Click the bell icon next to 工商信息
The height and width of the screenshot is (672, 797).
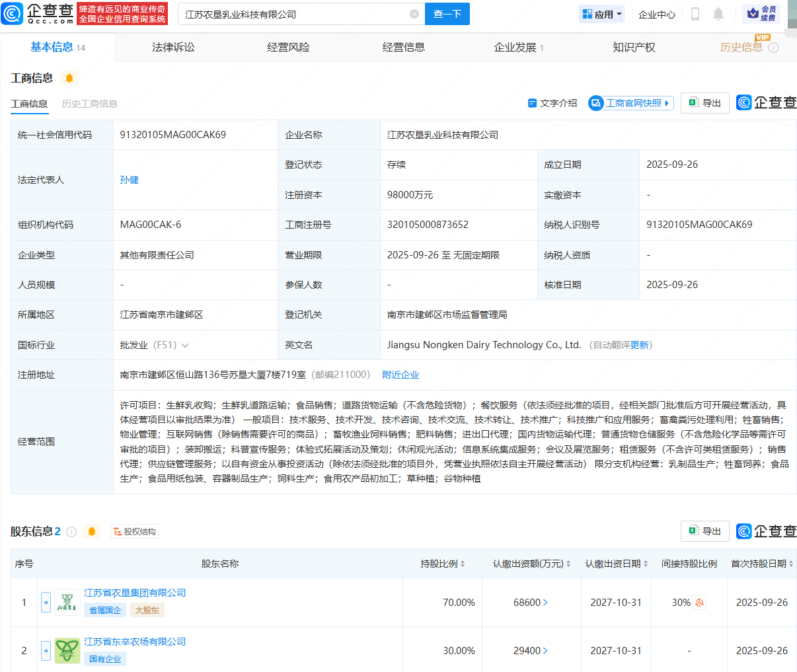[x=69, y=78]
